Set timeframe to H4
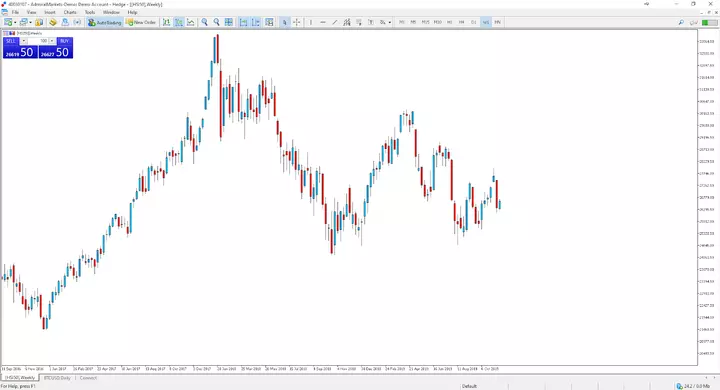The height and width of the screenshot is (390, 720). [461, 22]
